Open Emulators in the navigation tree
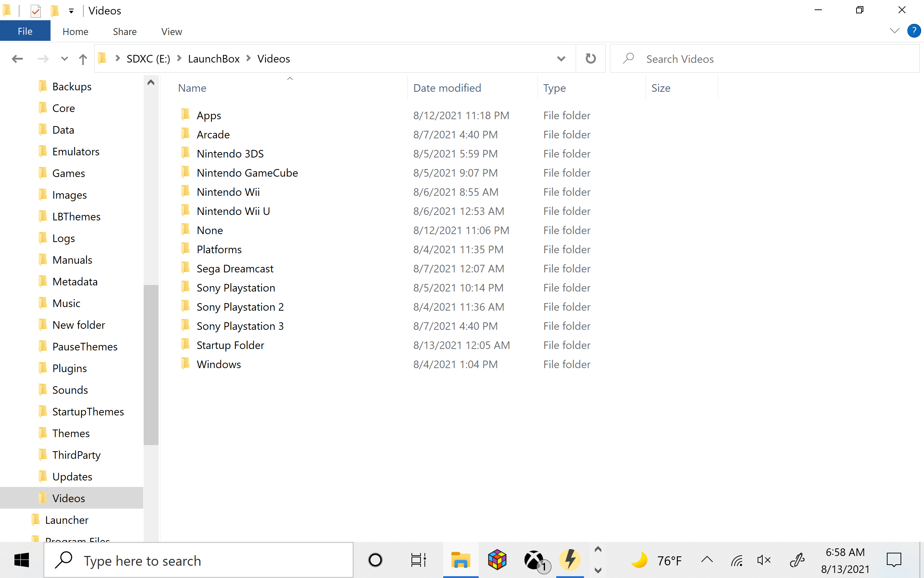The image size is (924, 578). [75, 151]
